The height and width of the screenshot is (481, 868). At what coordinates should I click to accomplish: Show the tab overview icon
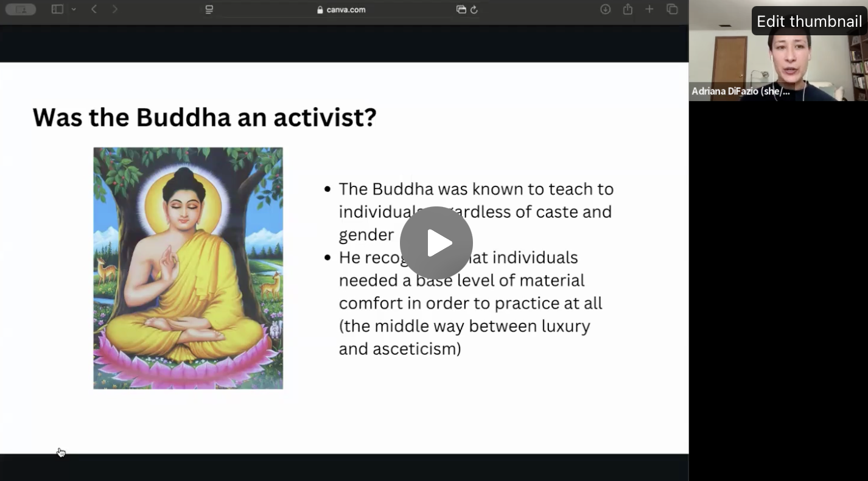coord(672,9)
